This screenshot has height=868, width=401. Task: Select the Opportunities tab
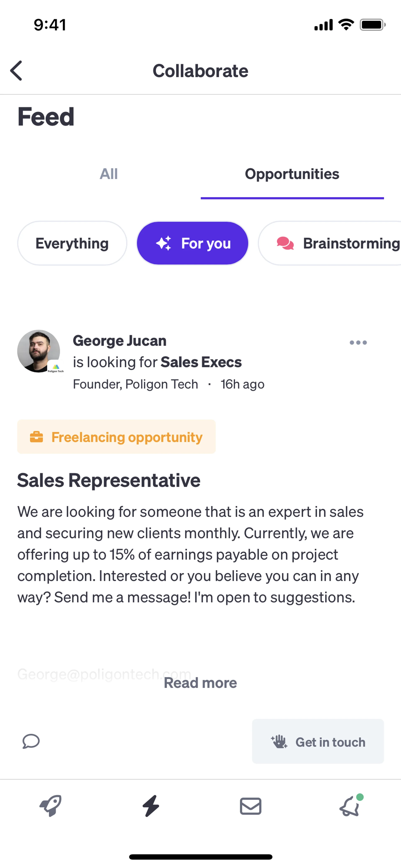292,174
